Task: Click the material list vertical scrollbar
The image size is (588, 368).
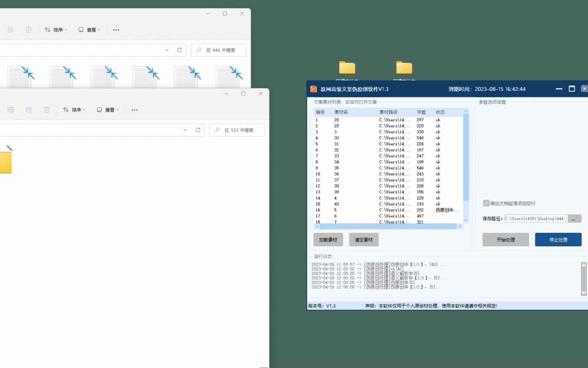Action: tap(466, 157)
